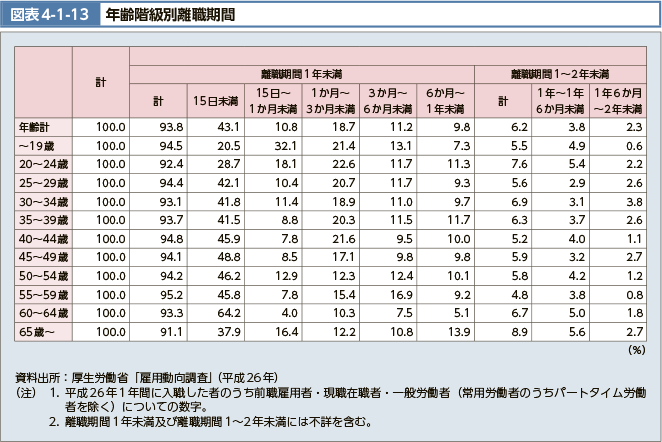662x442 pixels.
Task: Select the 年齢計 row label
Action: tap(34, 128)
